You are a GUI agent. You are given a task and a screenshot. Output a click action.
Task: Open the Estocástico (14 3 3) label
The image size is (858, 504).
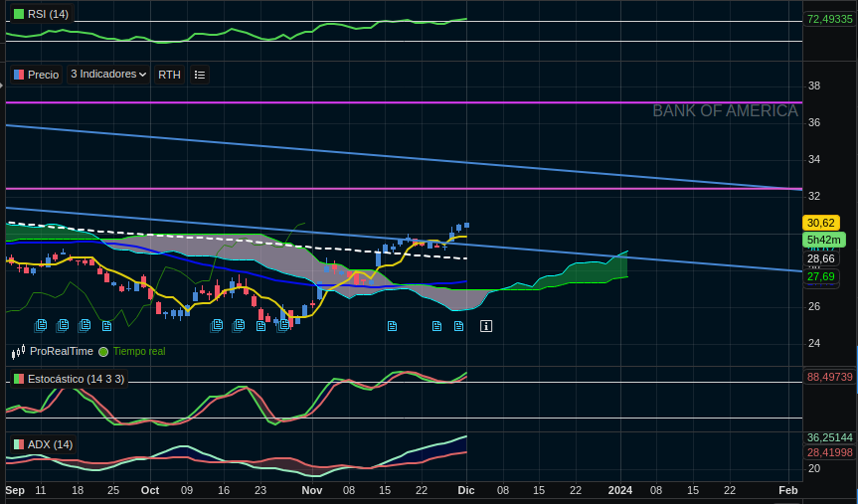(76, 379)
